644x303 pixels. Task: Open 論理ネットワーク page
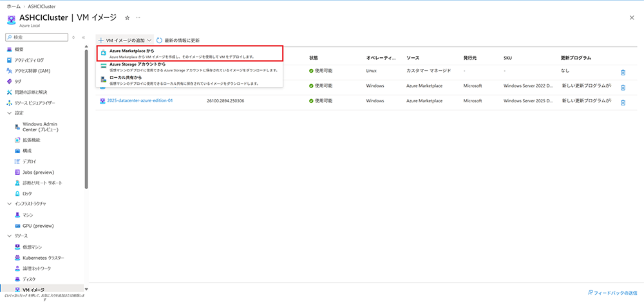pyautogui.click(x=37, y=268)
